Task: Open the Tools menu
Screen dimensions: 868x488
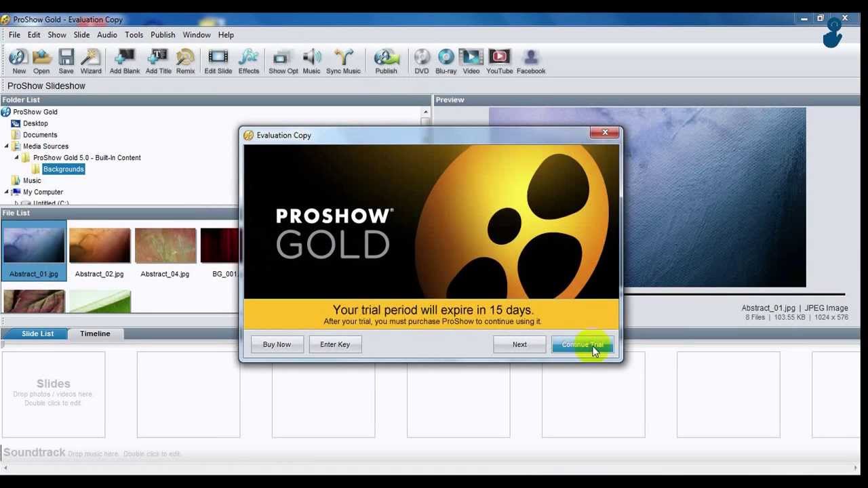Action: pyautogui.click(x=134, y=35)
